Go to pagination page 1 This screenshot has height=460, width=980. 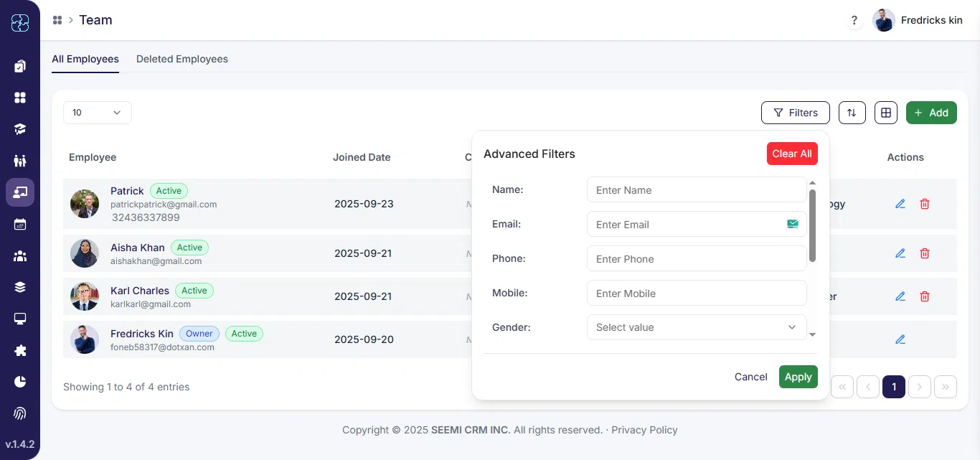point(894,387)
